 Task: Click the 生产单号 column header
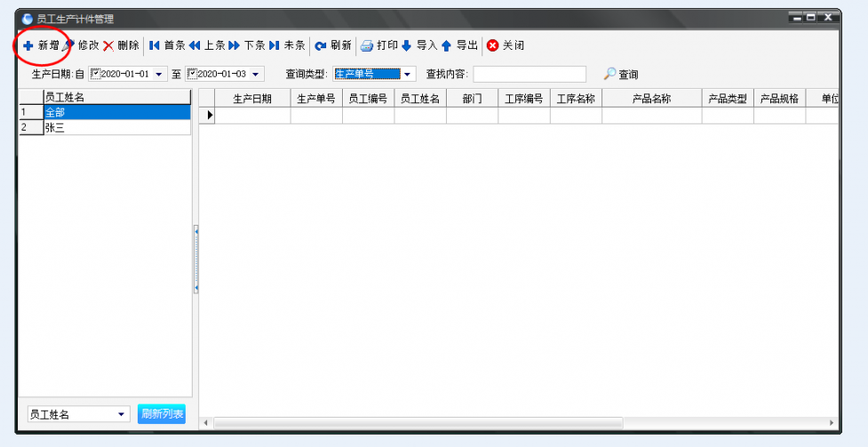(316, 99)
